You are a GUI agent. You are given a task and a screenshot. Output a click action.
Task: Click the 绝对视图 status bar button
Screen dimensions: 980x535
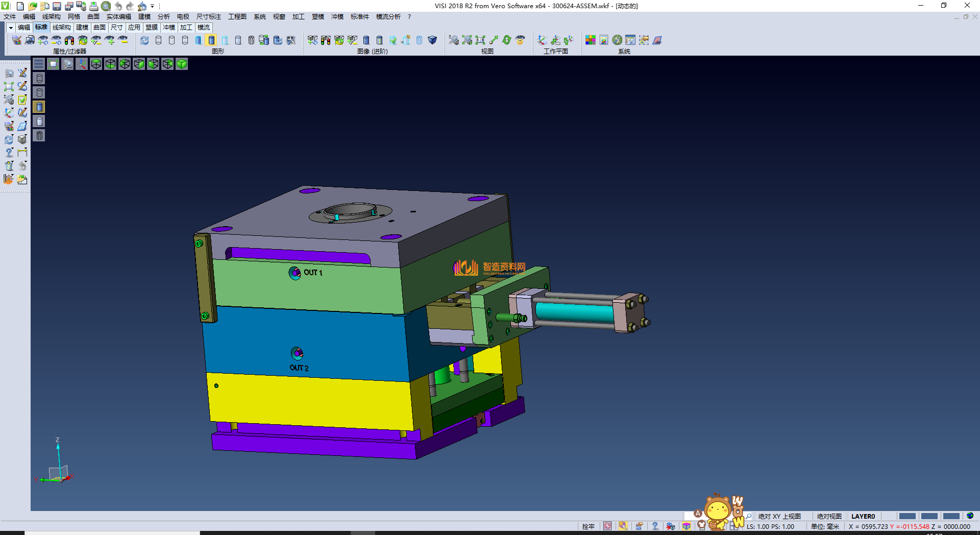click(829, 516)
